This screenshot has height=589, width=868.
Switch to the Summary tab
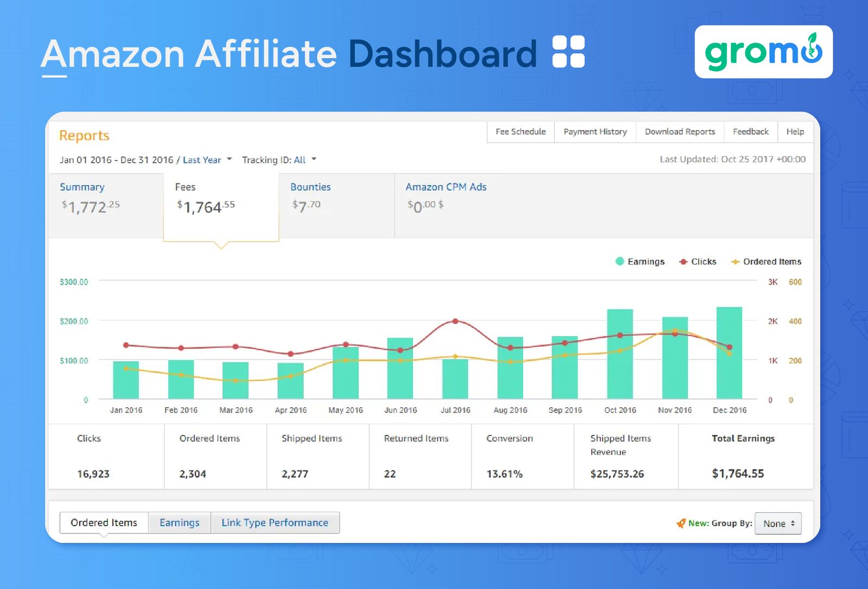82,187
